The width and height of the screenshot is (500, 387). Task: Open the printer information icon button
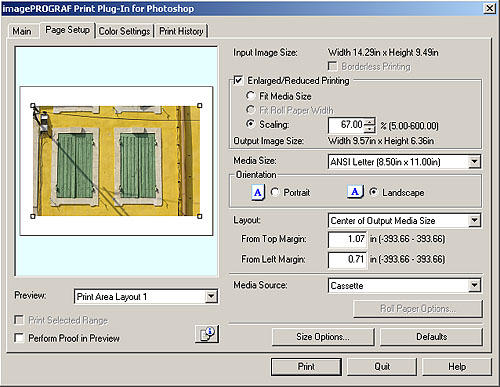[x=207, y=334]
